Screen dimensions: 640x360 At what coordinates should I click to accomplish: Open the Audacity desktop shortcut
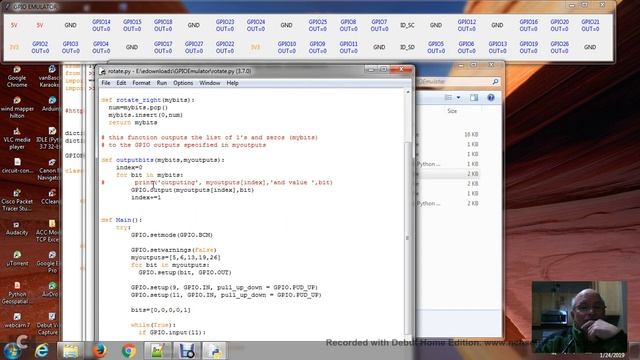click(x=17, y=229)
